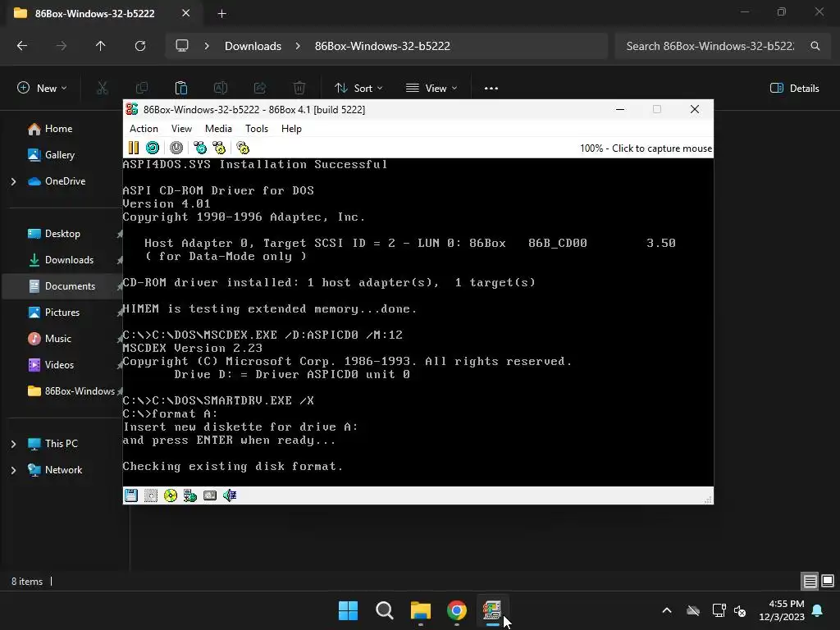Open 86Box settings gear icon
This screenshot has width=840, height=630.
[x=243, y=148]
